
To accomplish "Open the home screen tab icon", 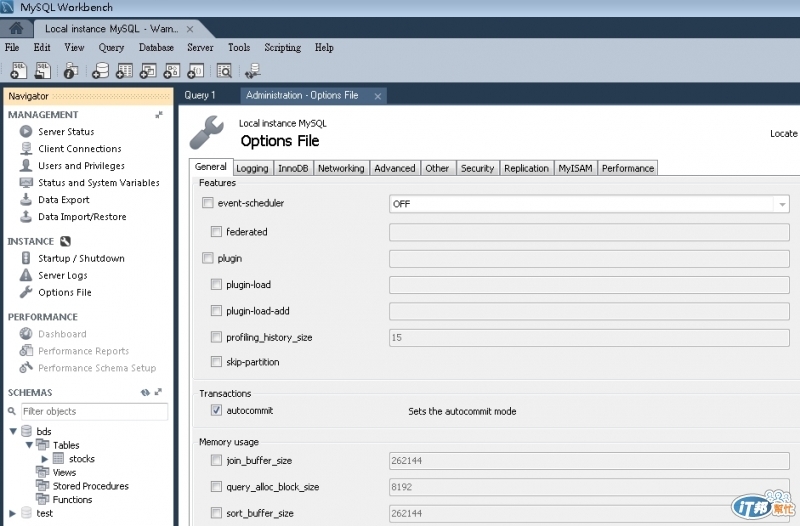I will [16, 29].
